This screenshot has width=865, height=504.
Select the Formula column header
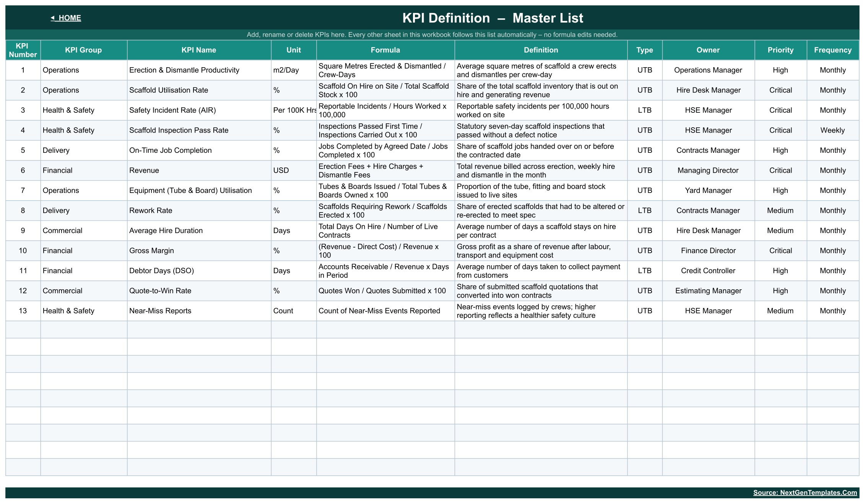(385, 50)
